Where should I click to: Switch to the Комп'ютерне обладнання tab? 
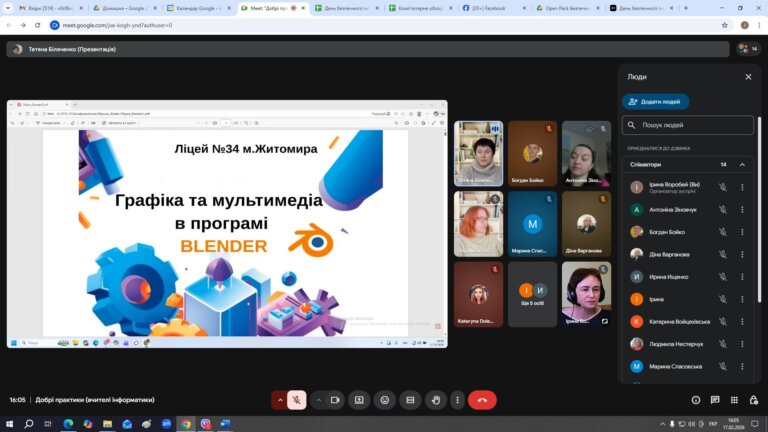pyautogui.click(x=420, y=8)
